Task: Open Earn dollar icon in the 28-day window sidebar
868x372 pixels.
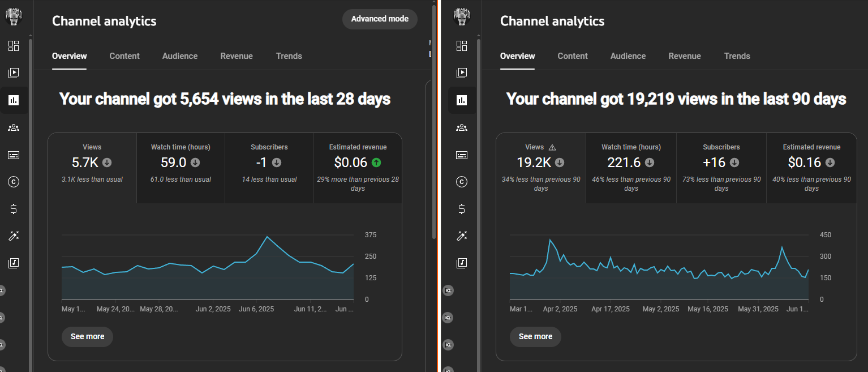Action: [x=14, y=209]
